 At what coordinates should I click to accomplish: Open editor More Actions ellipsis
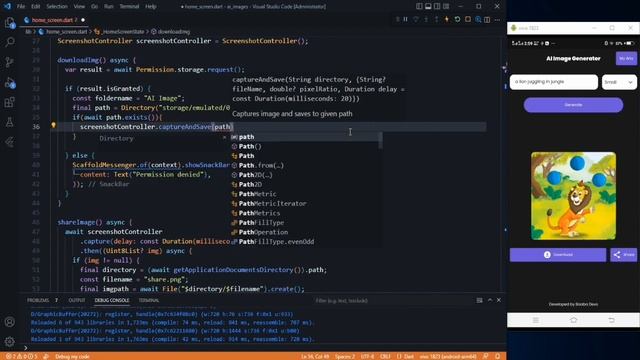(497, 20)
